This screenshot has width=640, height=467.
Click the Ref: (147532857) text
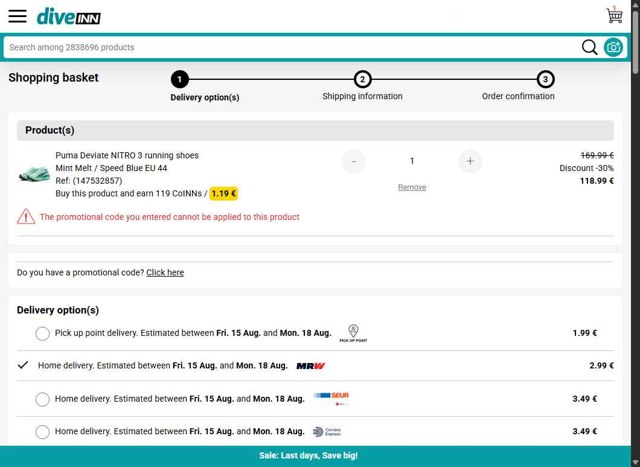coord(89,180)
